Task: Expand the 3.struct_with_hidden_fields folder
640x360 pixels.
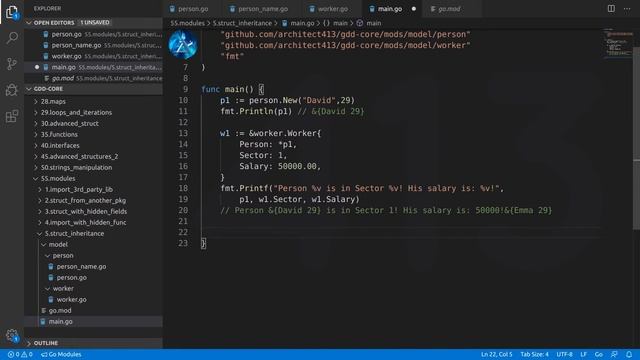Action: pos(93,211)
